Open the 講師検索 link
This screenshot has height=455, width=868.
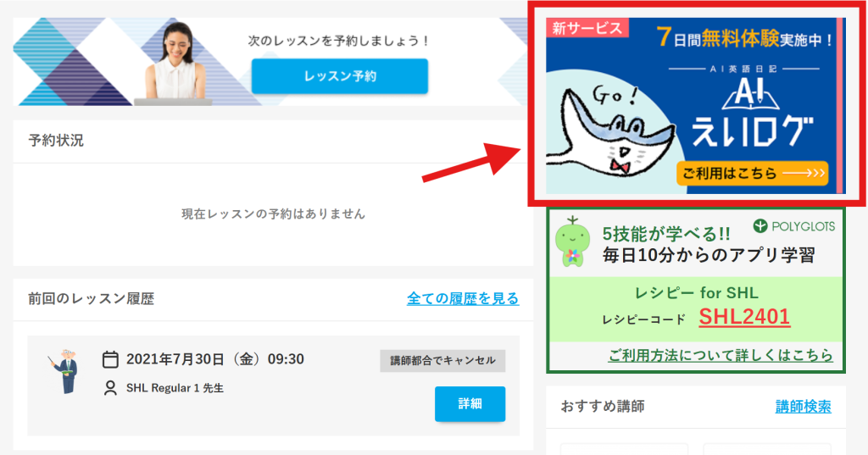click(x=803, y=407)
